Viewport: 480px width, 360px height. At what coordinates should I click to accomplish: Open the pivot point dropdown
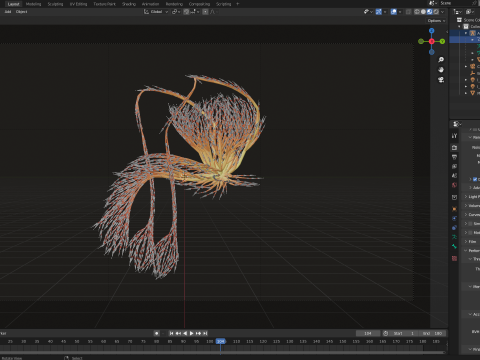pos(176,12)
